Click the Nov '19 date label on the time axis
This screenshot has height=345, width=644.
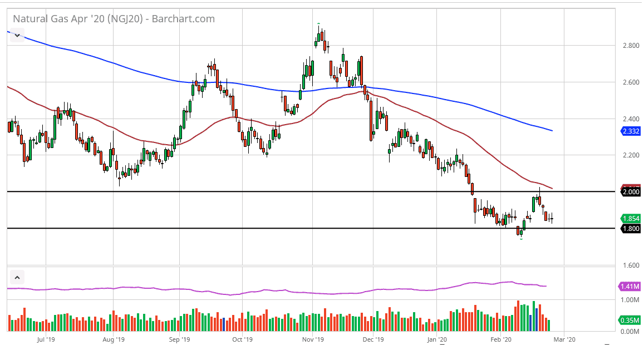313,338
